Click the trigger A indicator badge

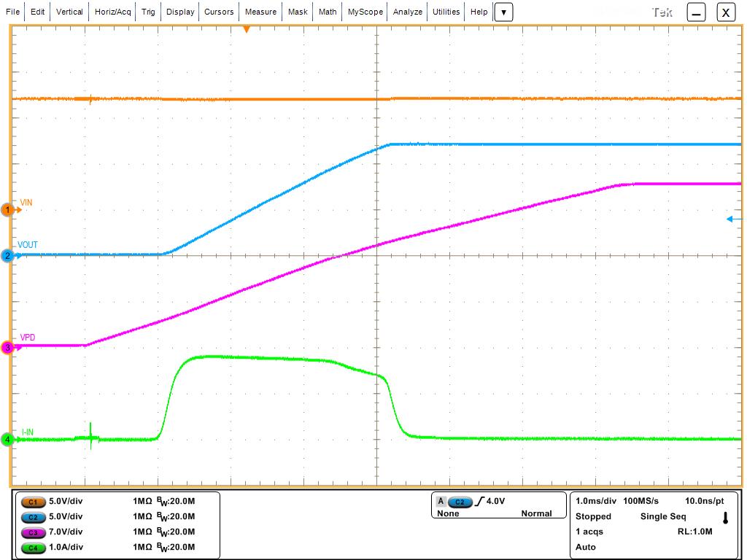point(441,502)
